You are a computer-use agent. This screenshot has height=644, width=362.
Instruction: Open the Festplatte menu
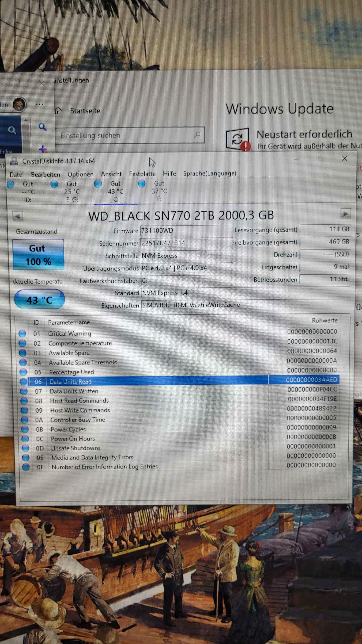(x=142, y=174)
